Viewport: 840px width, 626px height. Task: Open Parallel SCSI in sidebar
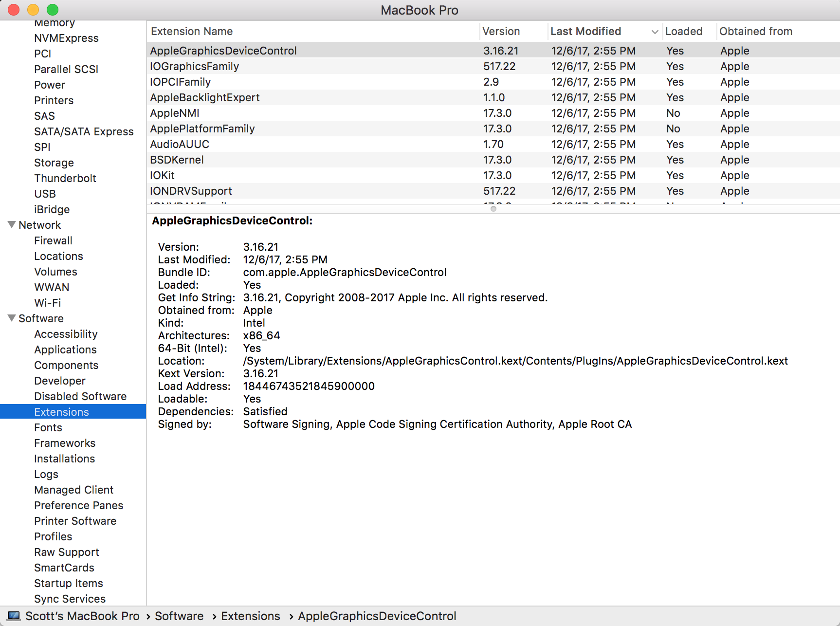coord(66,69)
